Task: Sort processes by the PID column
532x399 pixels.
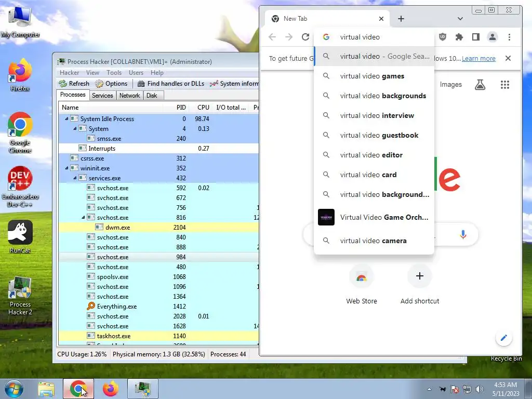Action: coord(177,107)
